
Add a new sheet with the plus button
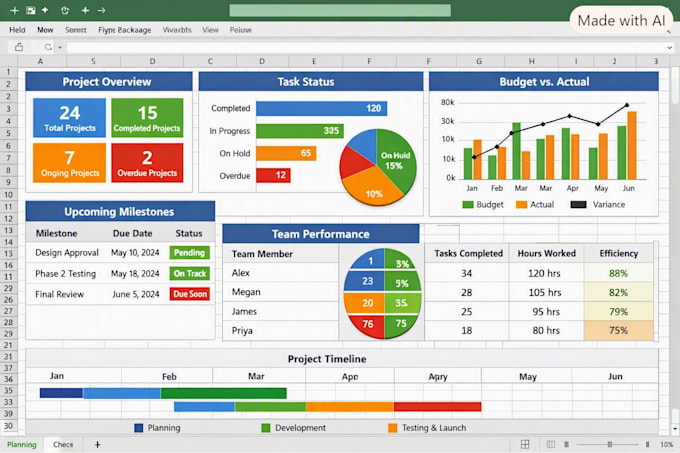98,444
